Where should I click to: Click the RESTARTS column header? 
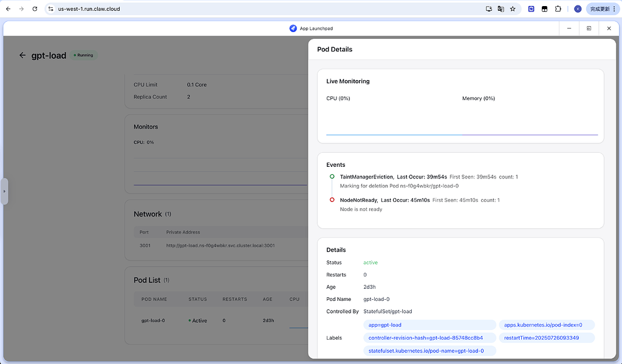(235, 299)
